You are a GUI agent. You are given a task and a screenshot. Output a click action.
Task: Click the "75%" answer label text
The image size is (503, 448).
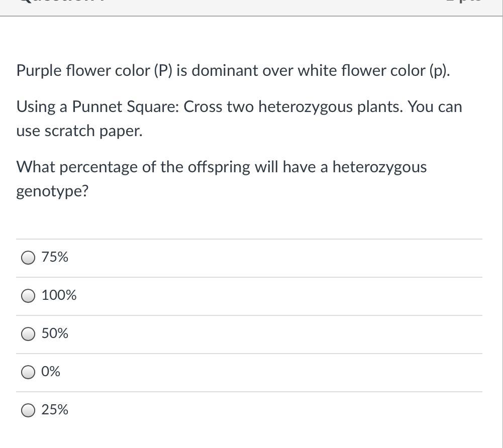tap(55, 257)
